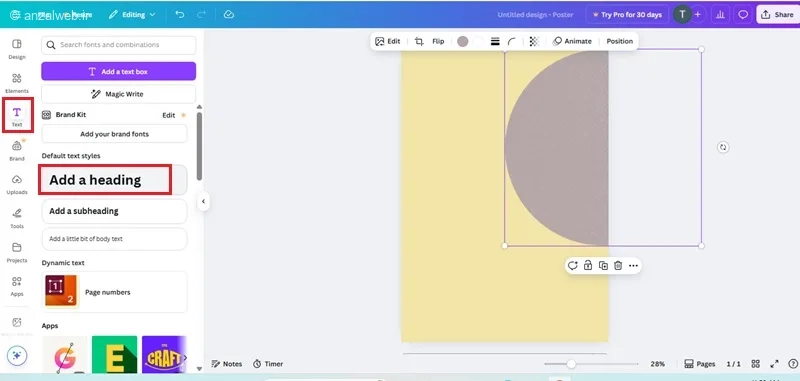Select the Text tab in the sidebar
800x381 pixels.
pos(17,116)
